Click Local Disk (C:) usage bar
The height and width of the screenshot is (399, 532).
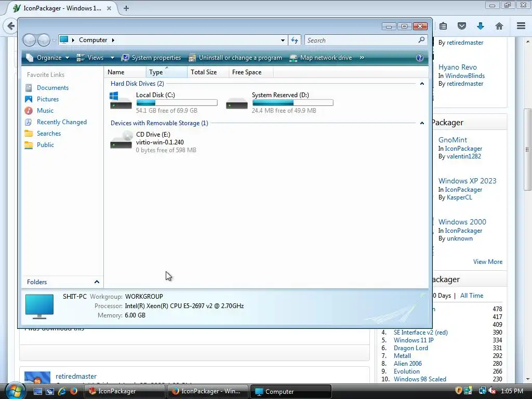(177, 102)
